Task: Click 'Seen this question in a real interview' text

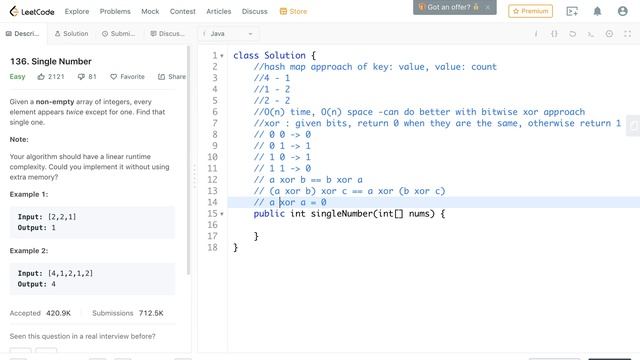Action: (x=82, y=336)
